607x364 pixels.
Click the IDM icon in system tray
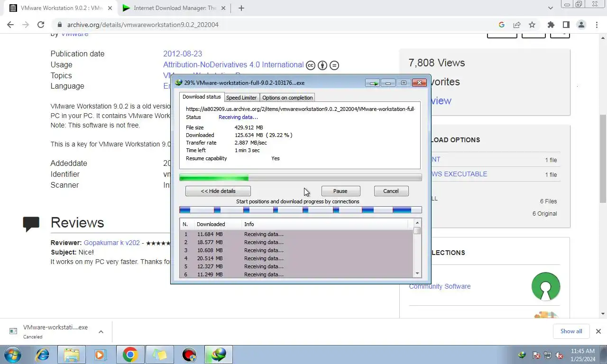[522, 355]
